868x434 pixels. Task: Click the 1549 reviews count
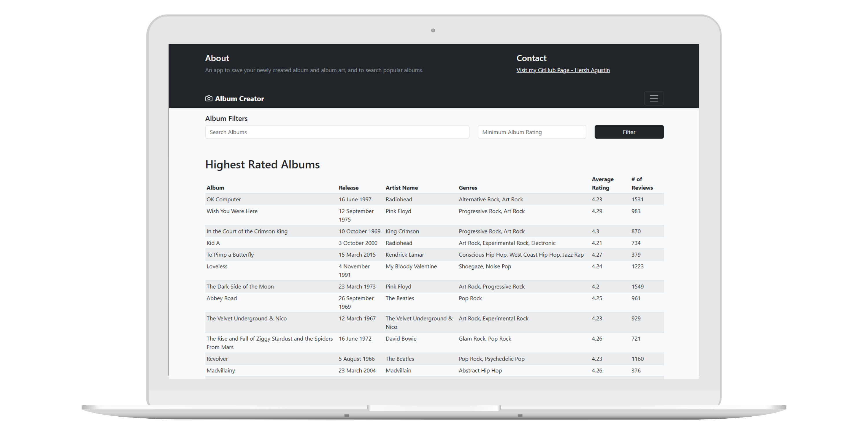coord(637,287)
